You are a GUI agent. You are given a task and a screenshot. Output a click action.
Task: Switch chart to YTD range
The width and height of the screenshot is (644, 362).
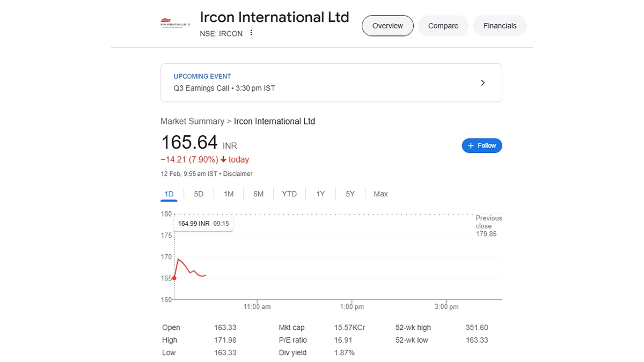289,194
